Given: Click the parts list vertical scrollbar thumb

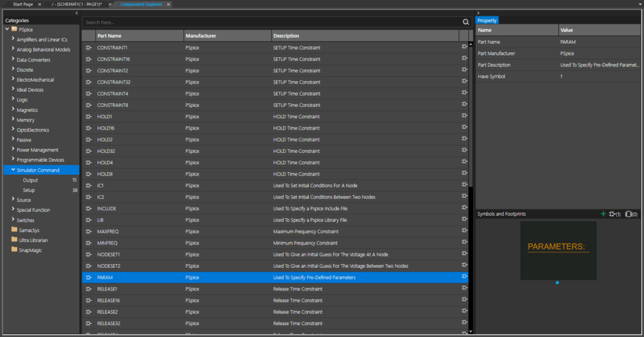Looking at the screenshot, I should coord(470,117).
